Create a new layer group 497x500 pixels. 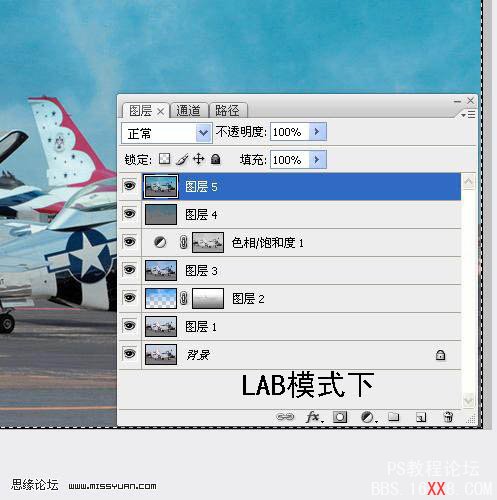point(394,417)
